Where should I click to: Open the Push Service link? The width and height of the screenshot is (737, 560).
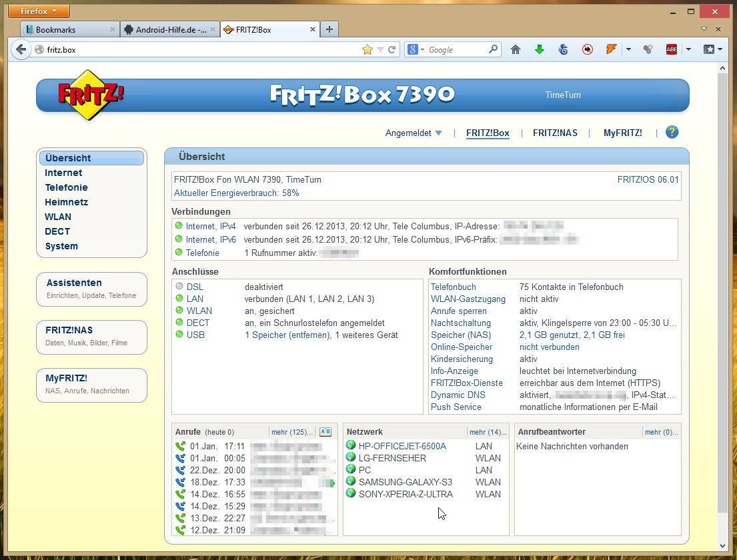(456, 407)
